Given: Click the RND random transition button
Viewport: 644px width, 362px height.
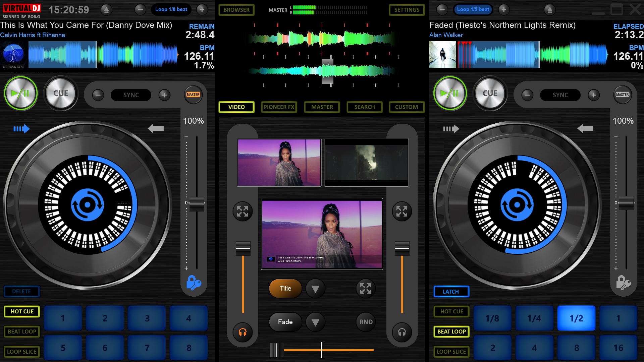Looking at the screenshot, I should pos(366,322).
